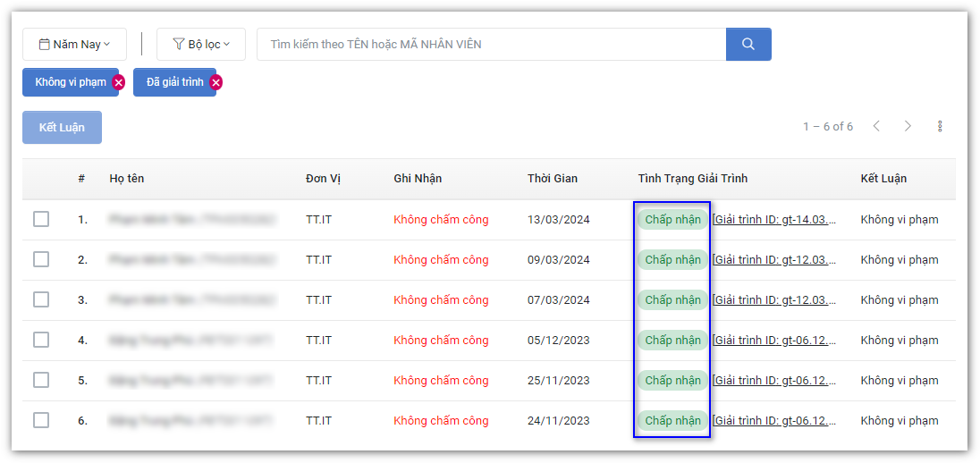Screen dimensions: 980x463
Task: Click the 'Họ tên' column header
Action: pos(126,178)
